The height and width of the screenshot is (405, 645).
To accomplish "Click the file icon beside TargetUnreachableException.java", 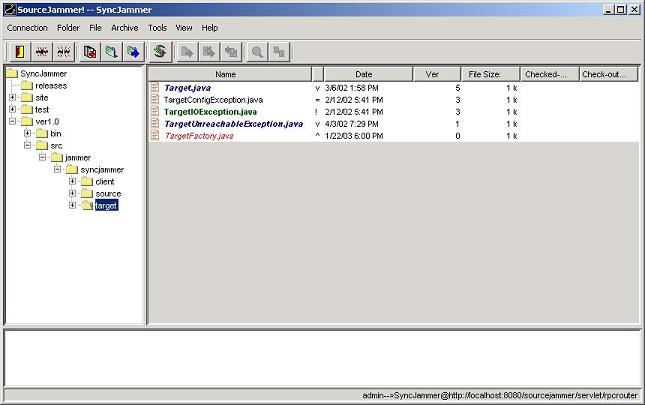I will 155,123.
